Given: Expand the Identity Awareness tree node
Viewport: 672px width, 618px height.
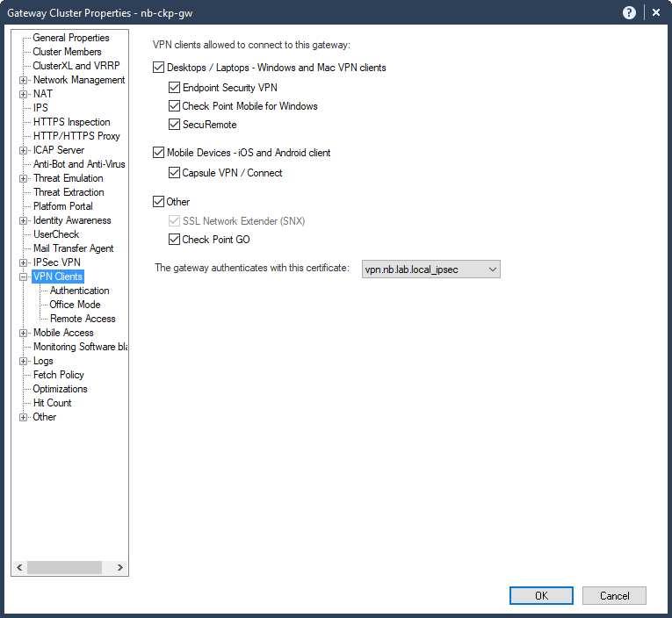Looking at the screenshot, I should 24,220.
